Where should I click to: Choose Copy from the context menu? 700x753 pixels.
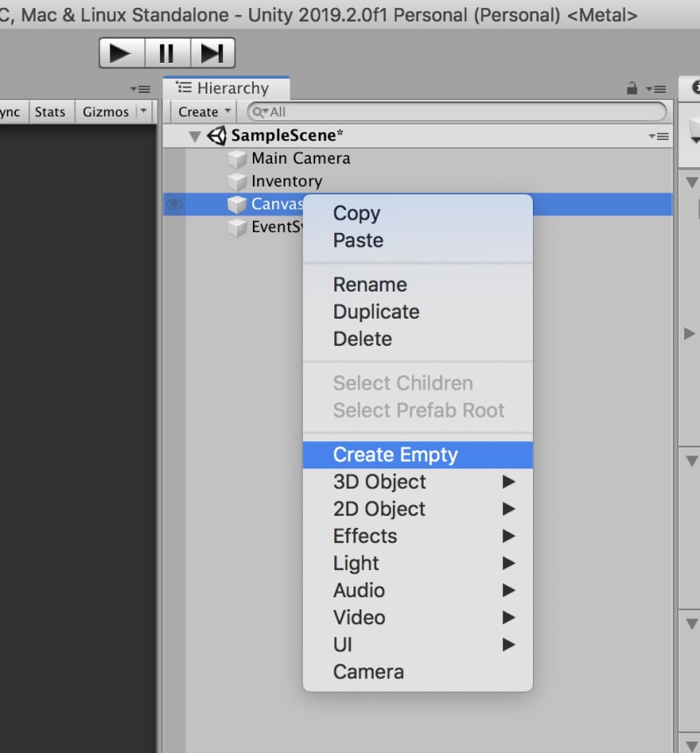[417, 214]
